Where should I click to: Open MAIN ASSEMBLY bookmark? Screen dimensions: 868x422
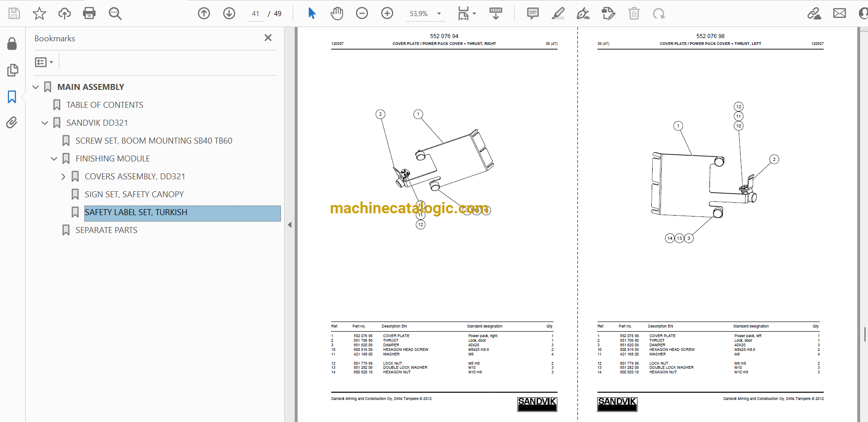91,87
